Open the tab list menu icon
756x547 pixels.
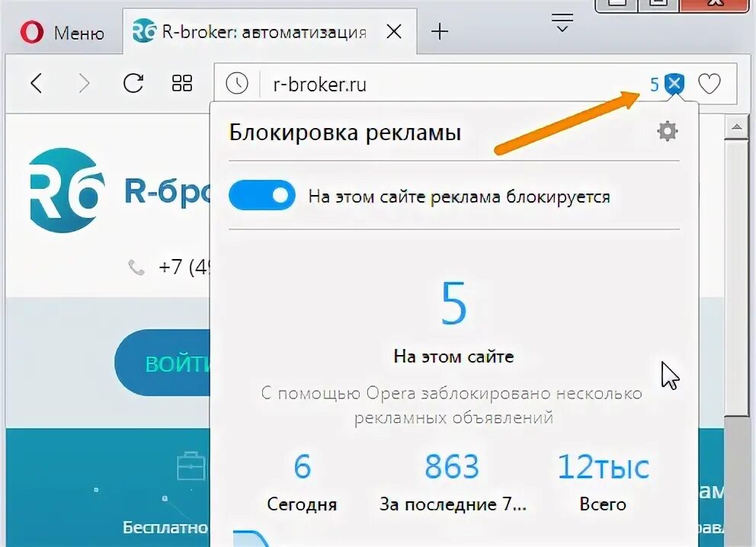[x=562, y=23]
